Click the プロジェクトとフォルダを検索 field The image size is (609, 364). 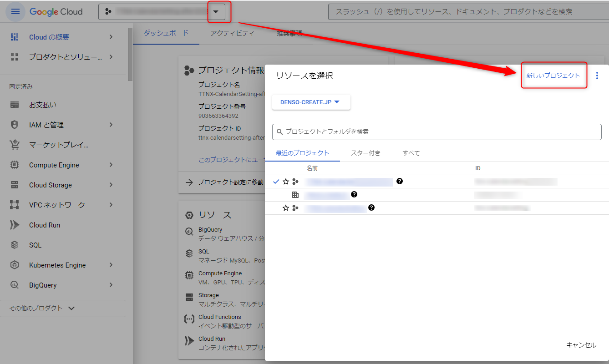pos(436,132)
